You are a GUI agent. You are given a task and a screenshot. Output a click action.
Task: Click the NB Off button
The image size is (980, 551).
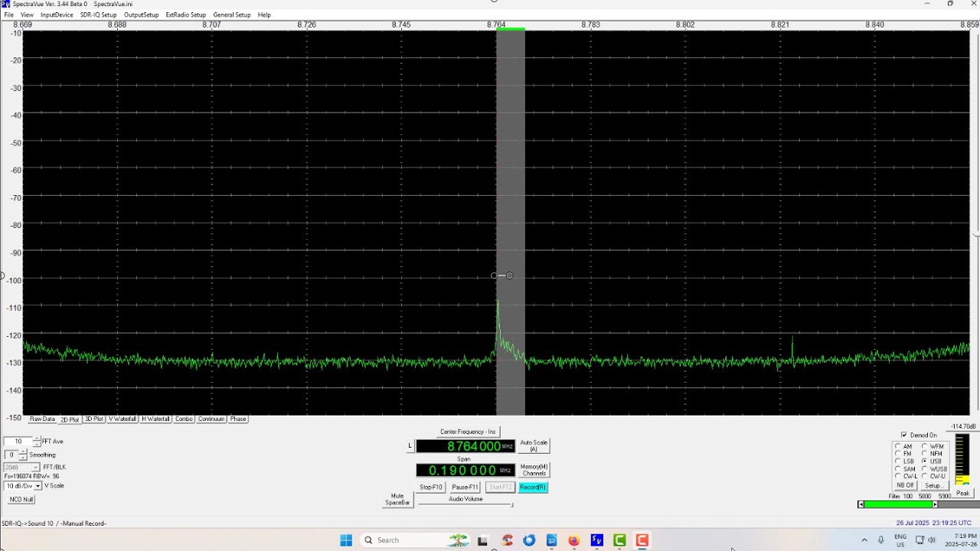[905, 486]
